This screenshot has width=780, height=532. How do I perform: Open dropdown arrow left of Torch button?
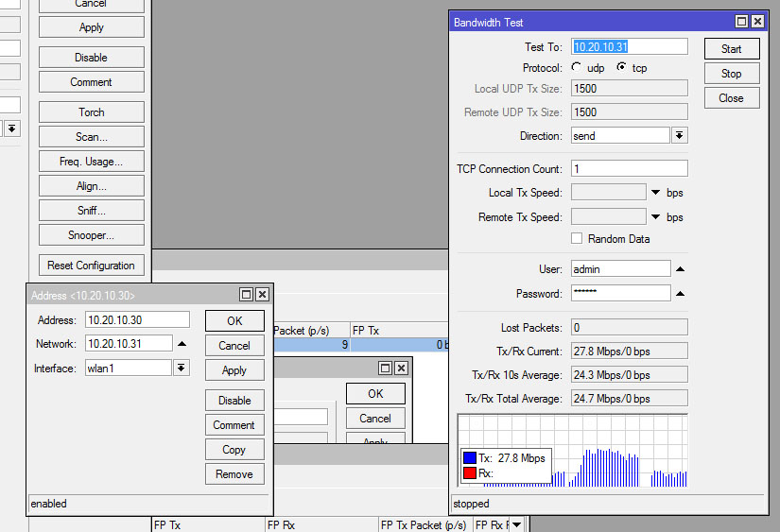coord(12,129)
